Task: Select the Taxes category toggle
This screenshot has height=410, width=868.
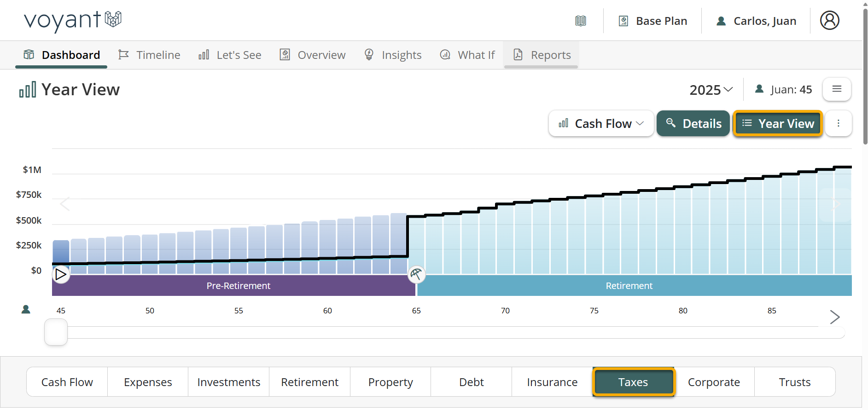Action: click(633, 382)
